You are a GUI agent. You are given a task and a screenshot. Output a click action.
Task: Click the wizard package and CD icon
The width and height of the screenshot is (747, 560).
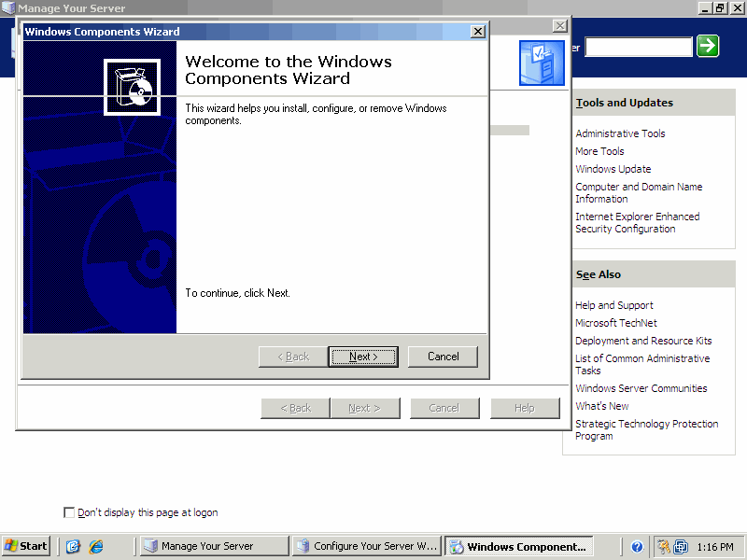coord(132,87)
